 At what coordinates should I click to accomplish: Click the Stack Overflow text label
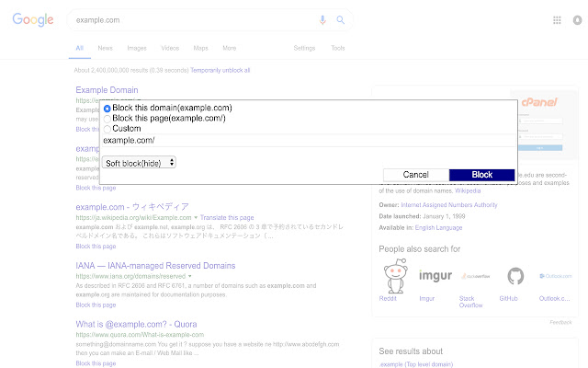coord(470,302)
